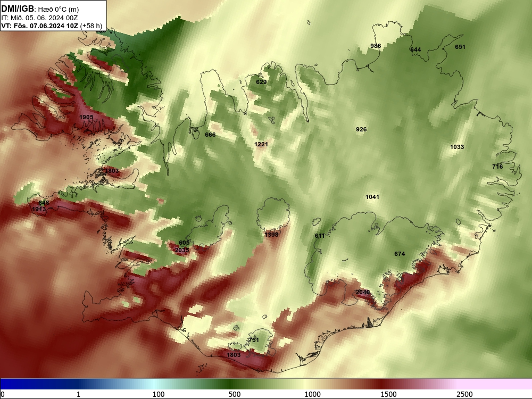
Task: Select the 611 label west of Vatnajökull
Action: [x=320, y=236]
